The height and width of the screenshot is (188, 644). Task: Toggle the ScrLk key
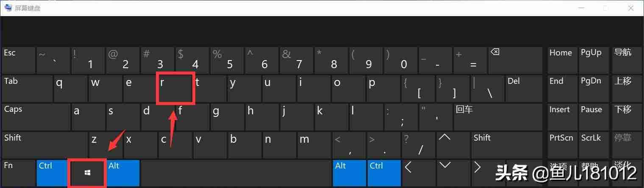(594, 144)
